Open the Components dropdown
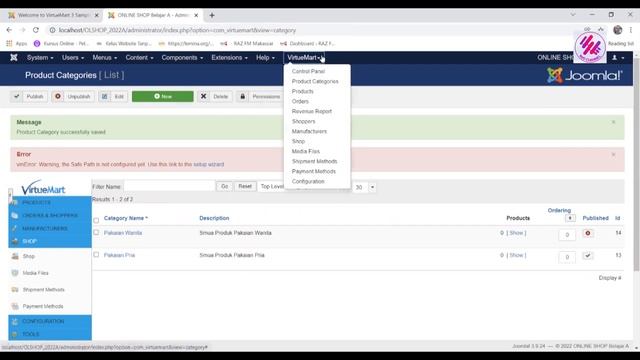The image size is (640, 360). click(x=182, y=58)
